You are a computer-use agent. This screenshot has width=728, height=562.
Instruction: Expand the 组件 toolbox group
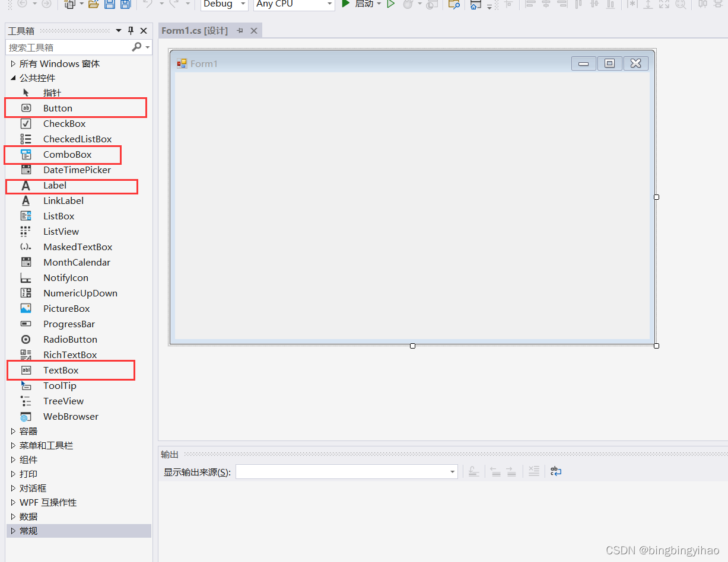(x=14, y=459)
